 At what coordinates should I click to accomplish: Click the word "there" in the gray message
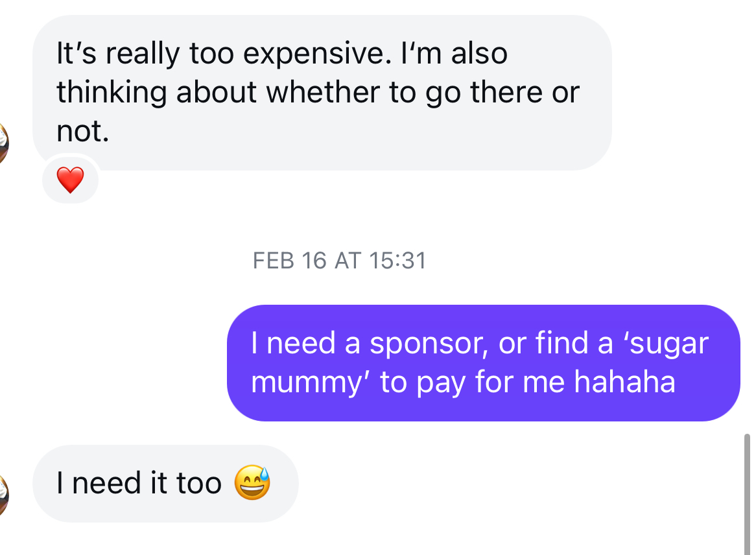pyautogui.click(x=501, y=93)
